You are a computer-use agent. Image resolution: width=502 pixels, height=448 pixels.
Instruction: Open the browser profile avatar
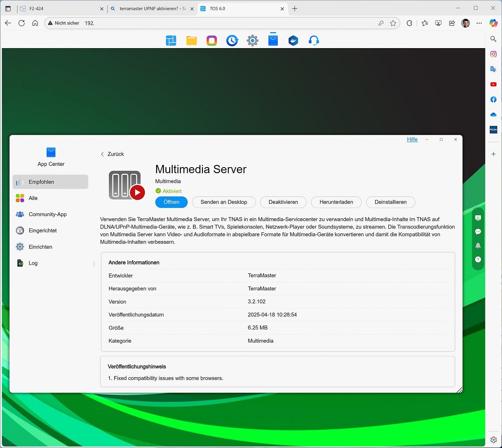(x=466, y=23)
